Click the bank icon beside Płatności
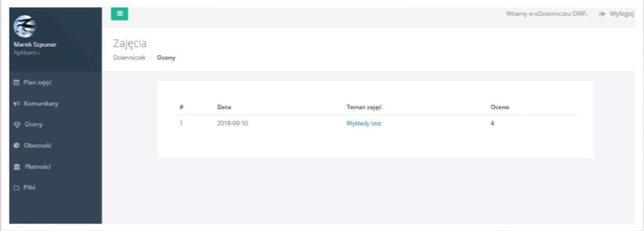Screen dimensions: 644x231 (17, 167)
